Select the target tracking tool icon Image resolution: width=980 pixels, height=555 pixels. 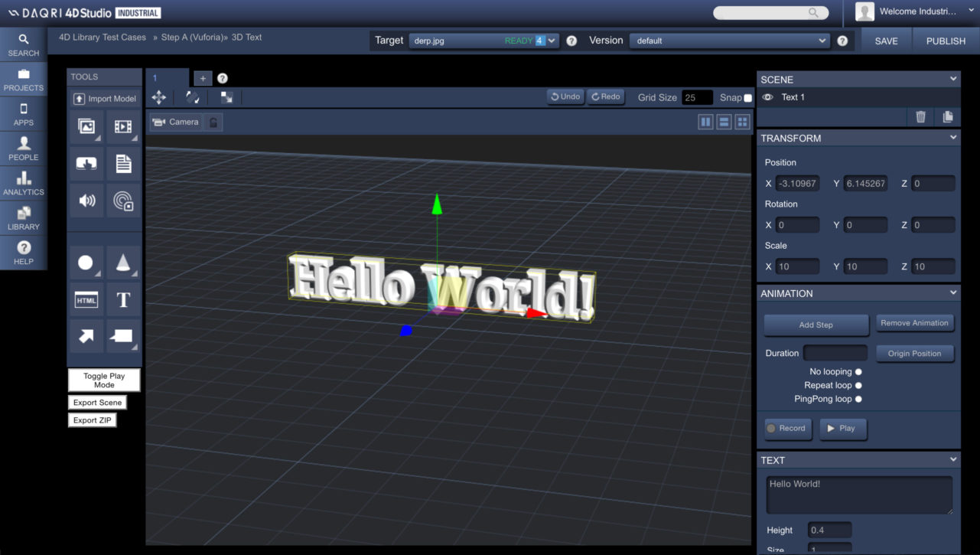[123, 201]
